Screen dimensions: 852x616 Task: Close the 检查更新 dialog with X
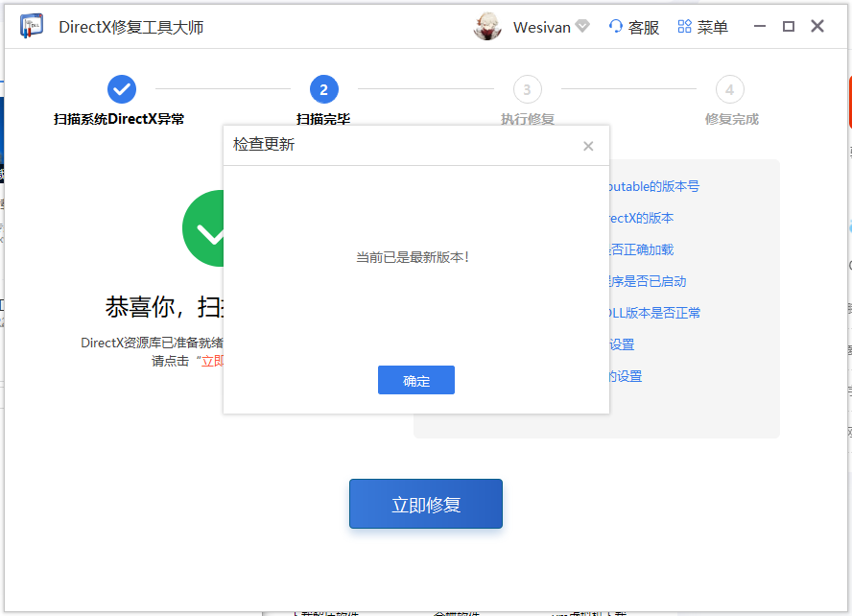point(588,146)
